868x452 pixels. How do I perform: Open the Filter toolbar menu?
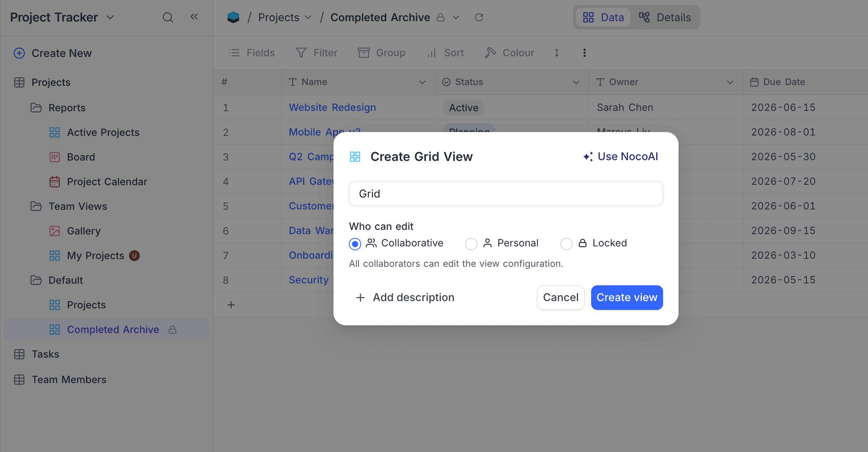[317, 53]
